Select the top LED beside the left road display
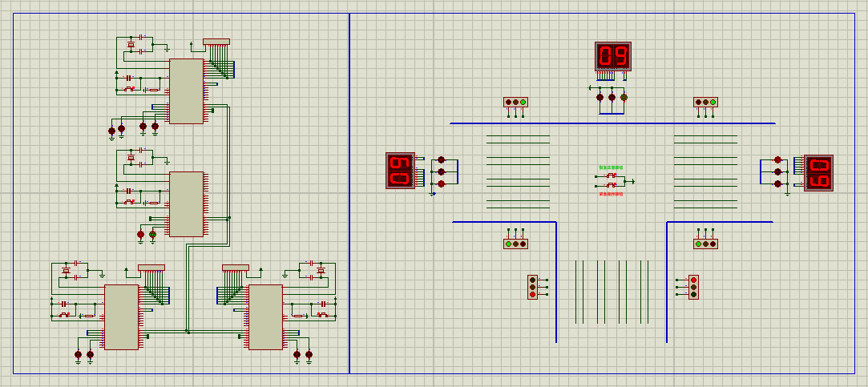868x387 pixels. pos(441,159)
